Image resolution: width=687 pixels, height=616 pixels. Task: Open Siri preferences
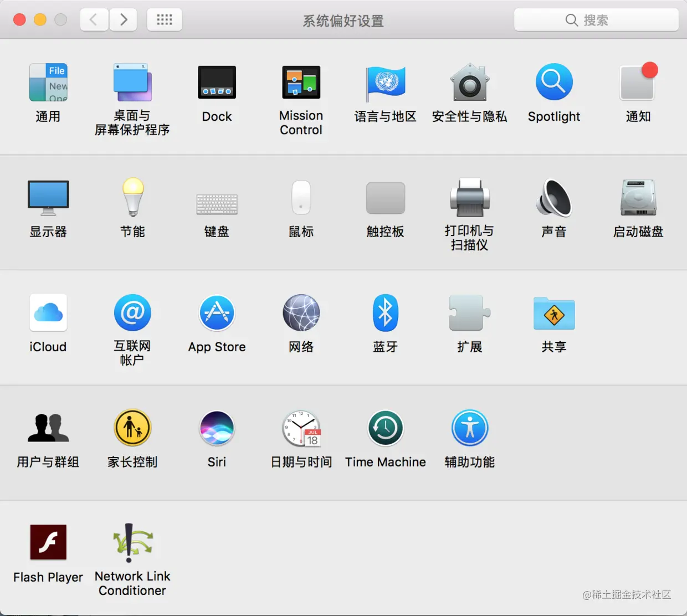(217, 428)
